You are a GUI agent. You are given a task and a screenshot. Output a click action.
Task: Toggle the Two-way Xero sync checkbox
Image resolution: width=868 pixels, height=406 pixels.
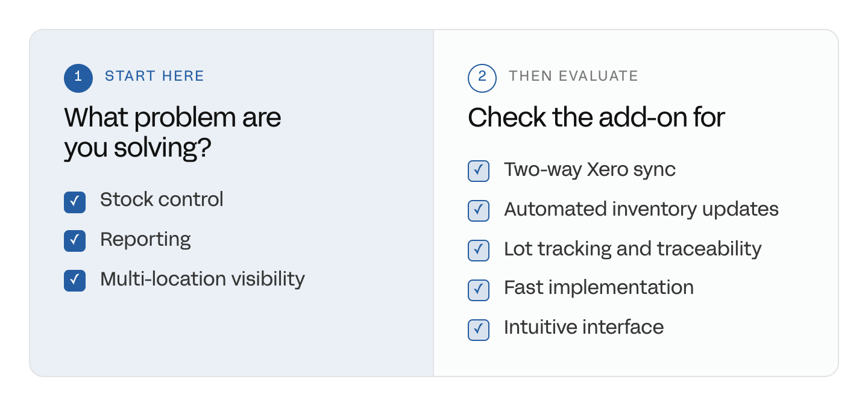coord(479,171)
